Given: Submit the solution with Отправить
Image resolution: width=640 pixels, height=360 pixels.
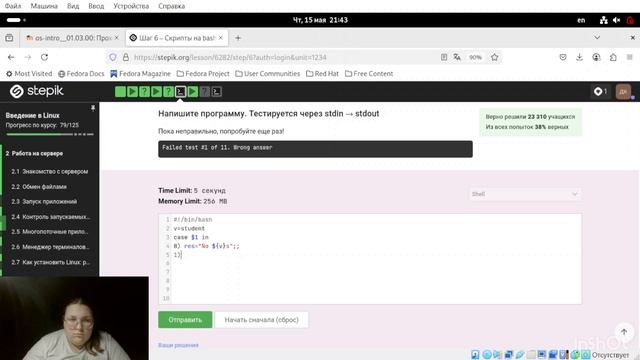Looking at the screenshot, I should (185, 320).
